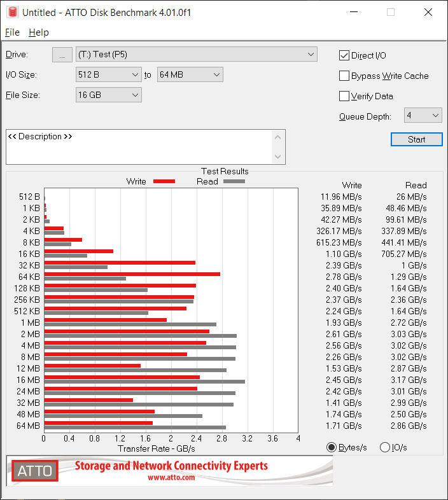Open the Help menu
The image size is (448, 500).
click(39, 32)
